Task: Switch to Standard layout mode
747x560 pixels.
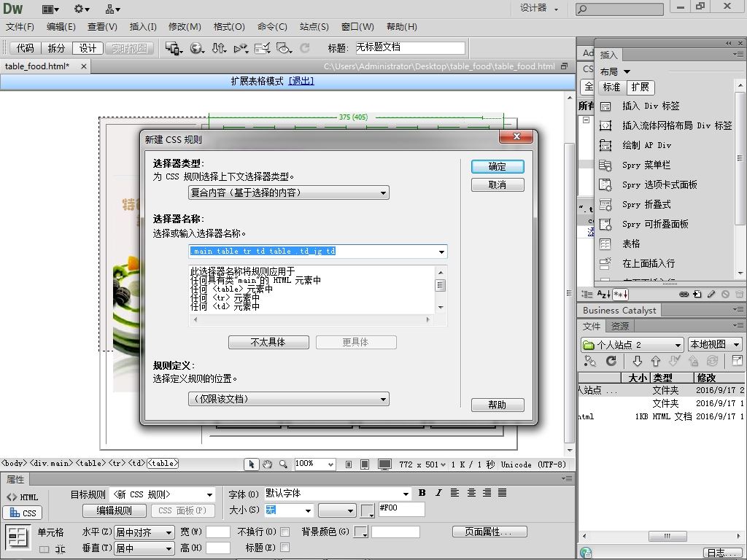Action: (x=612, y=87)
